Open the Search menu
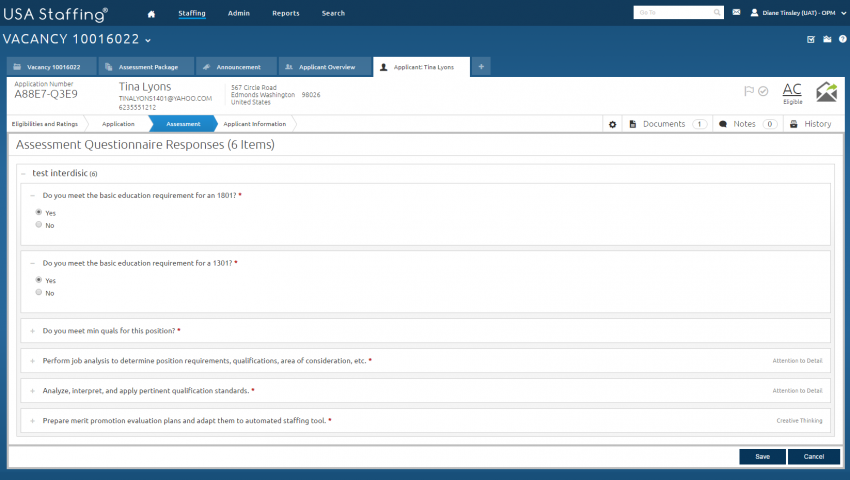The width and height of the screenshot is (850, 480). 333,13
